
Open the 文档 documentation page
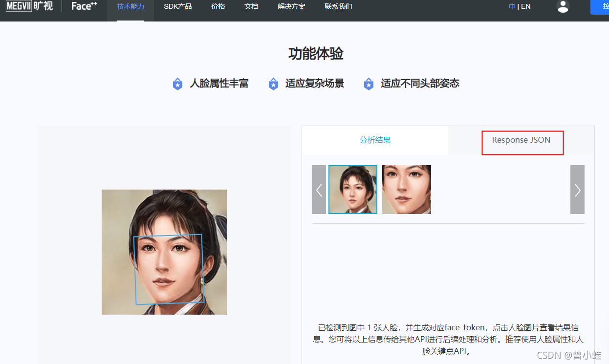tap(251, 6)
